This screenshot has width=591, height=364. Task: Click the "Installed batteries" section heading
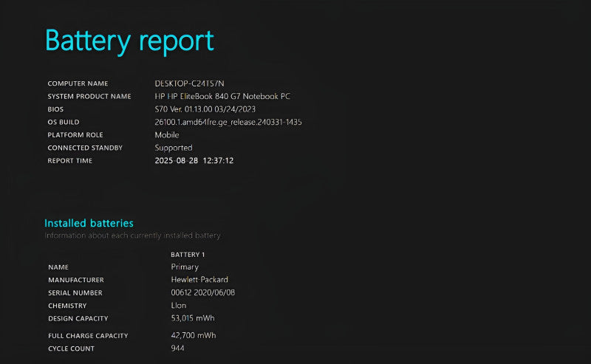(x=89, y=223)
